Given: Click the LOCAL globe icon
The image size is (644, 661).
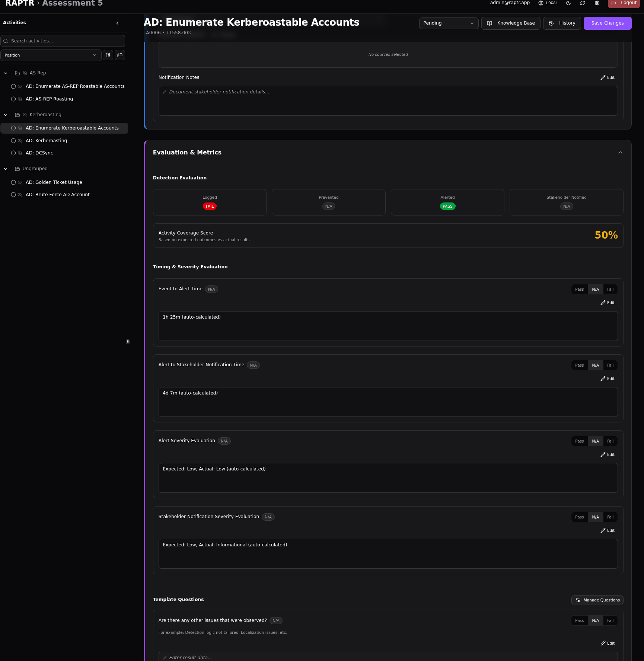Looking at the screenshot, I should (x=541, y=3).
